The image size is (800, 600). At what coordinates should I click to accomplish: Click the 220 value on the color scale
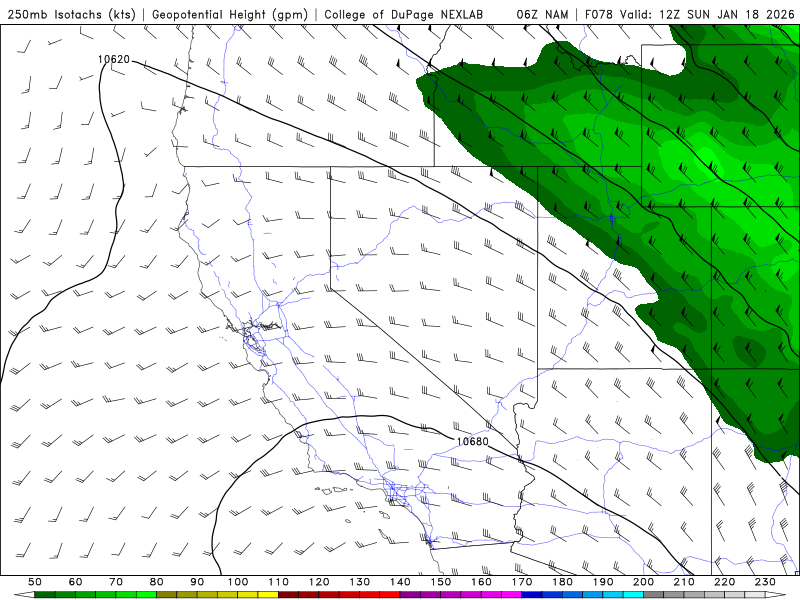724,582
